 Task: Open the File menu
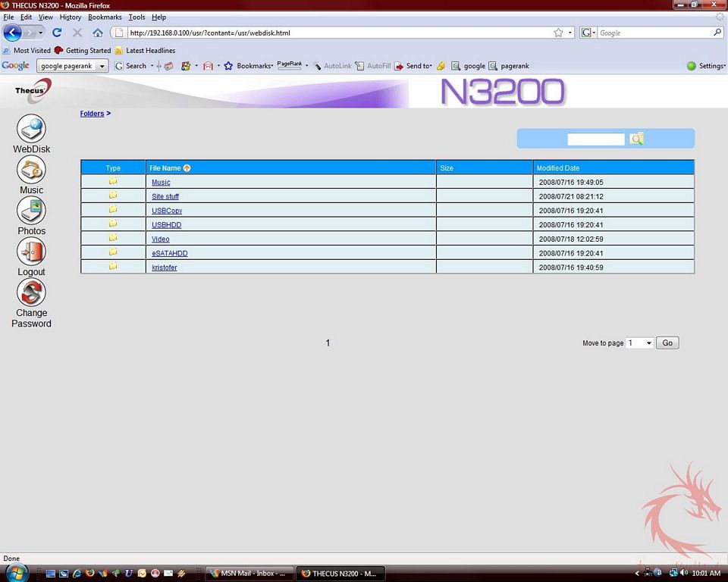pyautogui.click(x=8, y=17)
